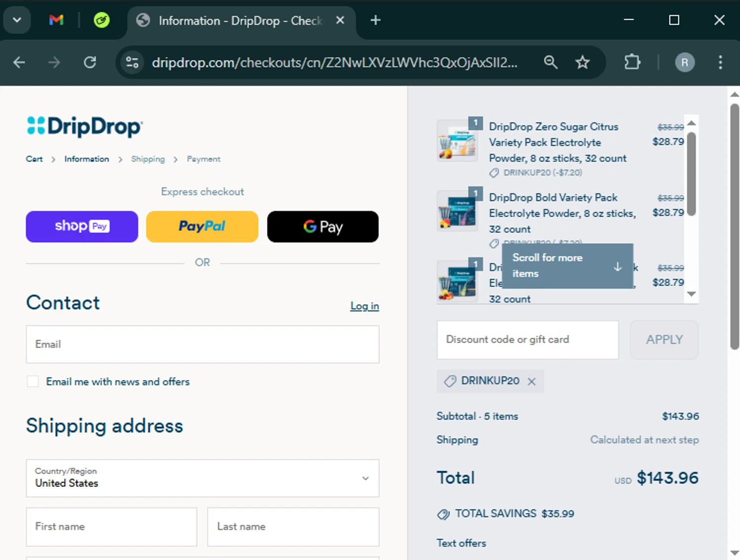Click the TOTAL SAVINGS tag icon
The image size is (740, 560).
coord(444,514)
